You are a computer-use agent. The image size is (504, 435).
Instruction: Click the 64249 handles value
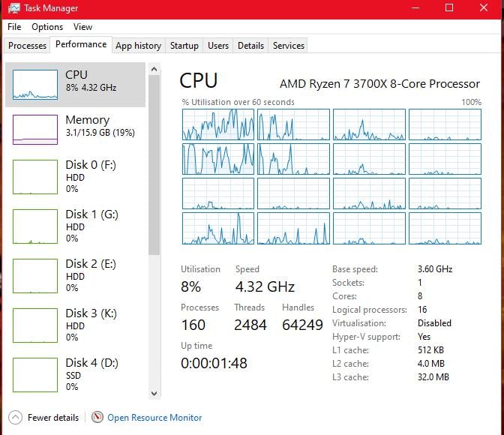302,325
